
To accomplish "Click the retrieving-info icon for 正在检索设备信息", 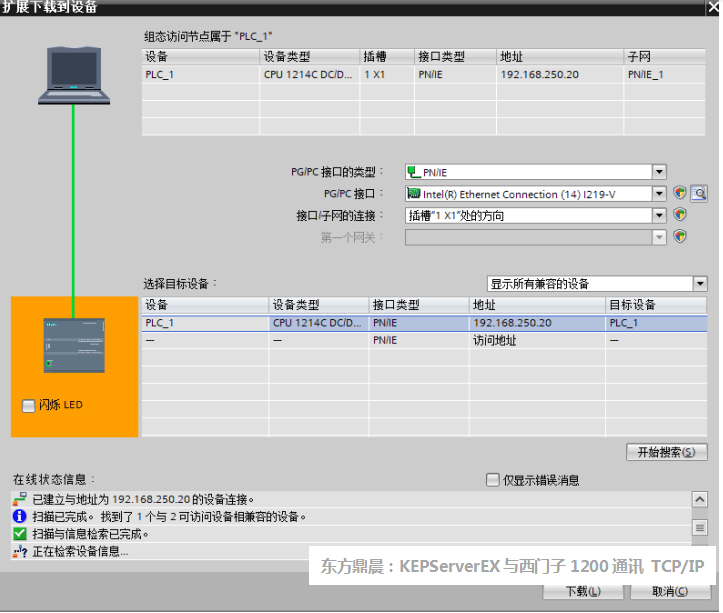I will (x=20, y=551).
